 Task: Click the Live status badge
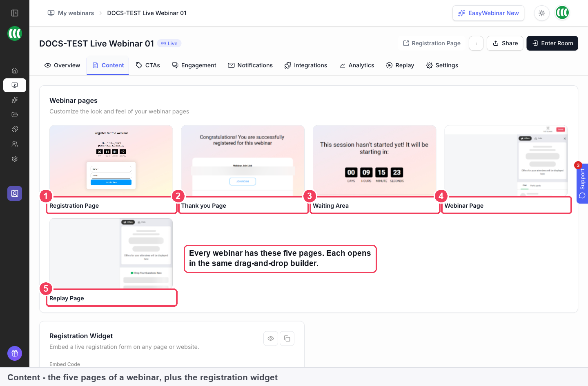tap(169, 43)
